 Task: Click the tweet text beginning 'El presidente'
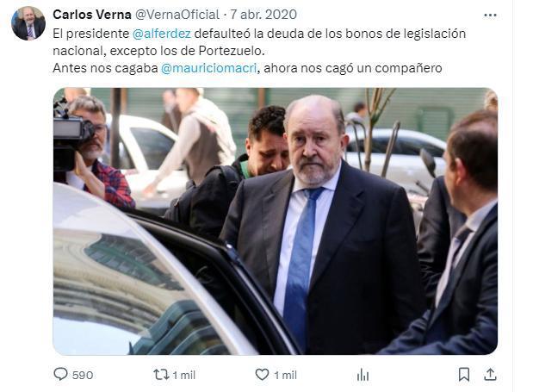click(259, 51)
